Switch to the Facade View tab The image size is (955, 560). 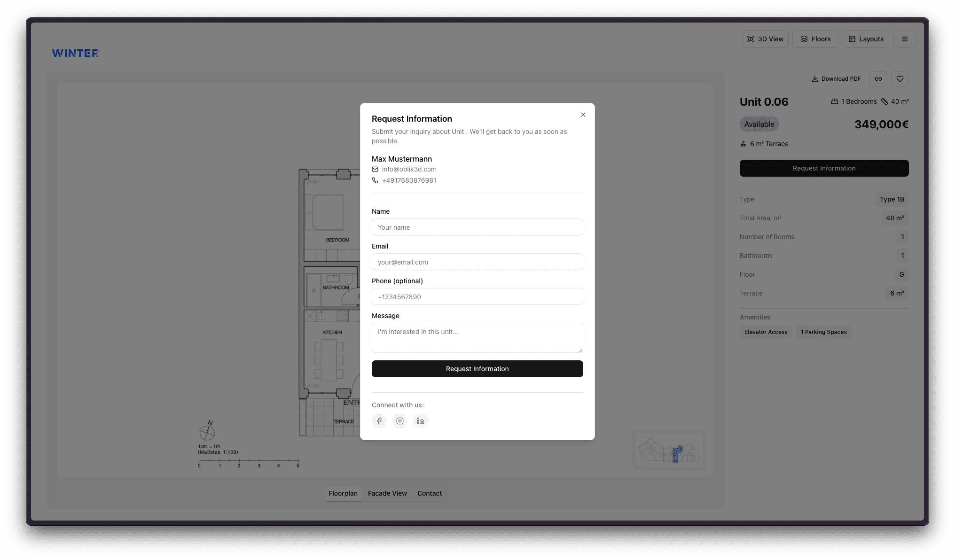387,493
